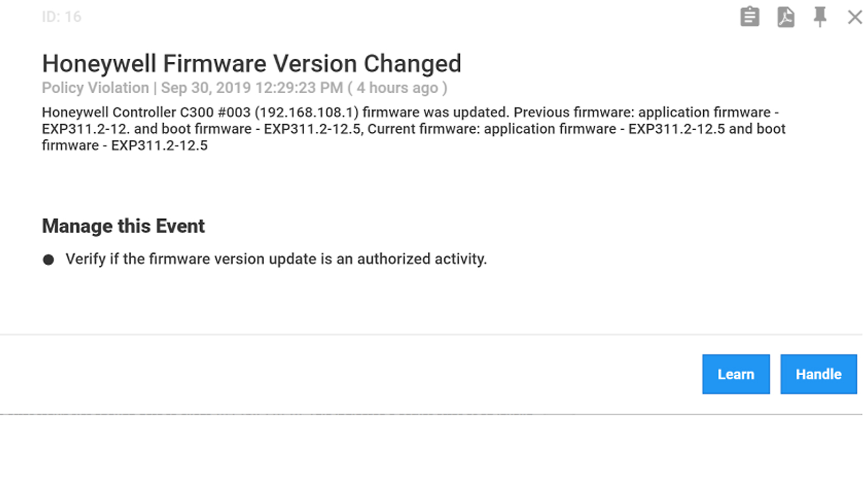Image resolution: width=868 pixels, height=488 pixels.
Task: Export the event as PDF
Action: pyautogui.click(x=786, y=17)
